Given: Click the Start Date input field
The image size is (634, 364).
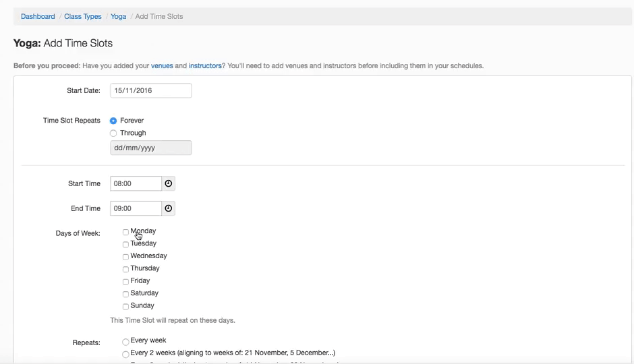Looking at the screenshot, I should coord(150,90).
